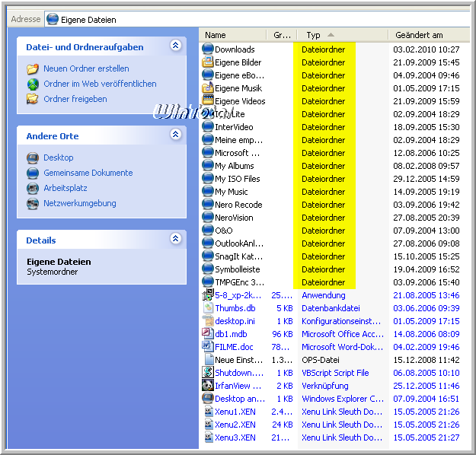Click the Arbeitsplatz icon in Andere Orte
This screenshot has width=476, height=455.
pyautogui.click(x=33, y=188)
